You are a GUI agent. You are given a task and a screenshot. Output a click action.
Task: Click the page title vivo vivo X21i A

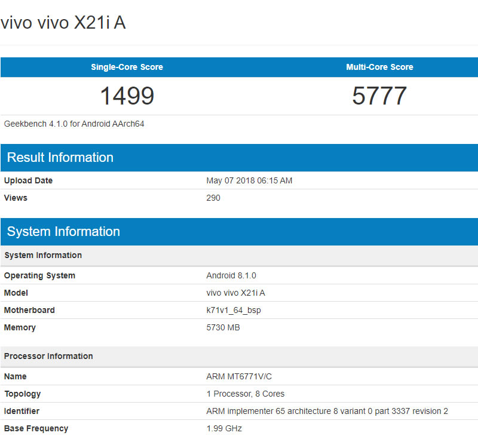(x=63, y=23)
